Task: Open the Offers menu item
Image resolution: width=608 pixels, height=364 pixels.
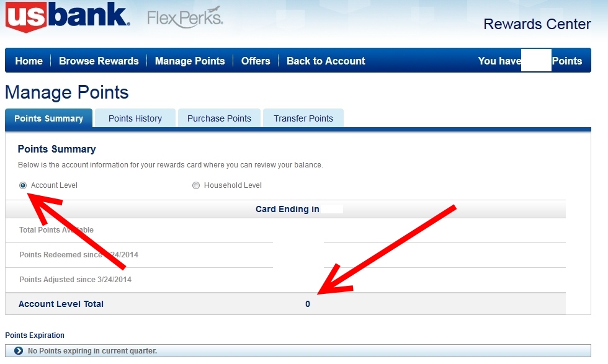Action: [x=256, y=61]
